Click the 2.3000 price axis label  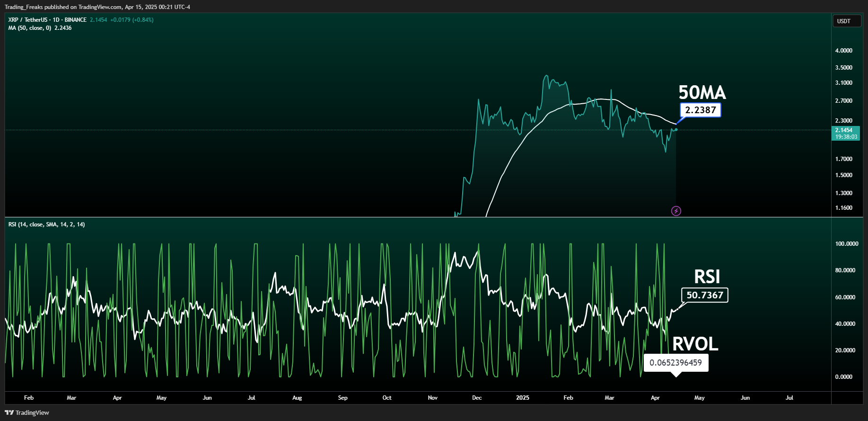point(844,121)
